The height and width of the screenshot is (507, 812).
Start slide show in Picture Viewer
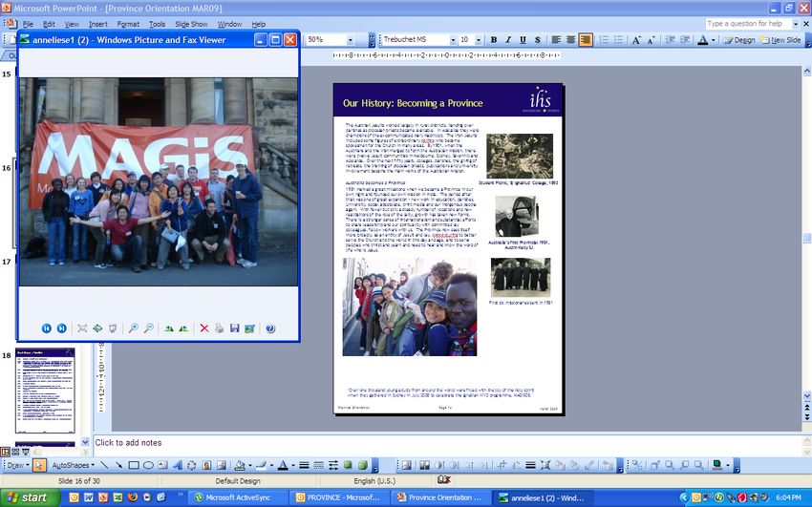[x=113, y=328]
